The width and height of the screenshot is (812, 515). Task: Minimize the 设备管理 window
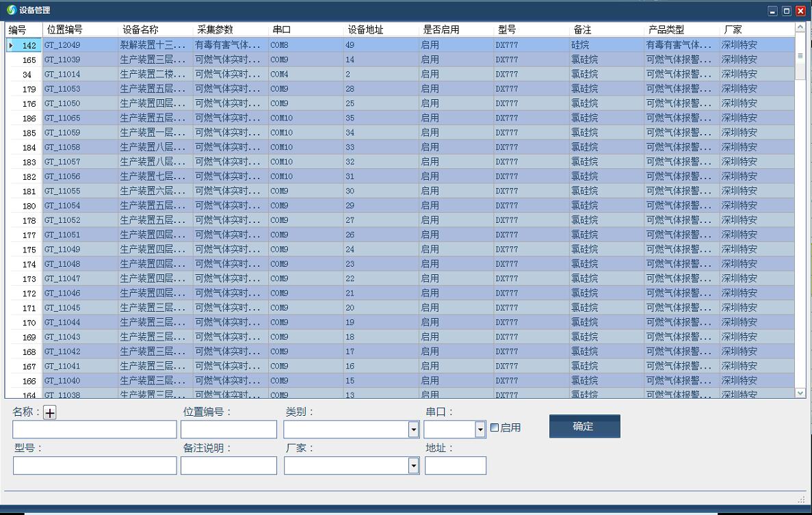773,11
